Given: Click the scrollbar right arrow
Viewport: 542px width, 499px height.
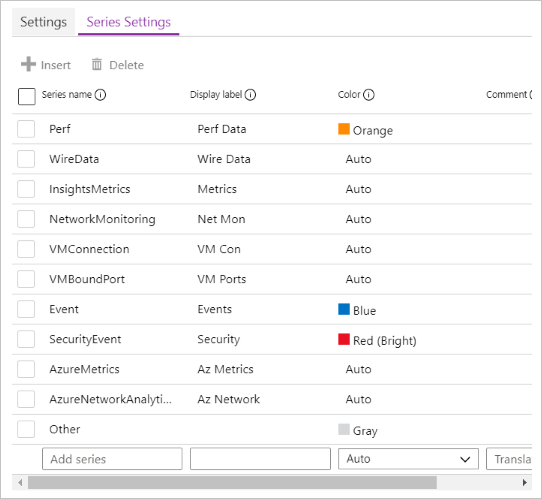Looking at the screenshot, I should click(525, 482).
